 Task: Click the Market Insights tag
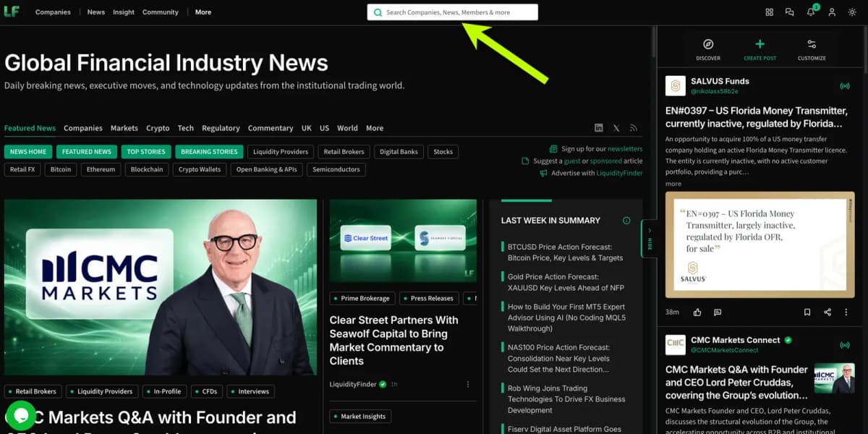359,416
